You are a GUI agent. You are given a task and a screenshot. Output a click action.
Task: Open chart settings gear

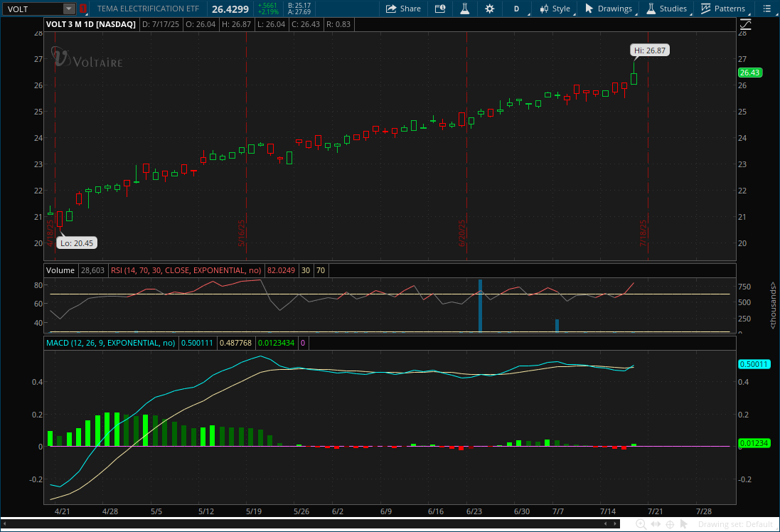(489, 9)
